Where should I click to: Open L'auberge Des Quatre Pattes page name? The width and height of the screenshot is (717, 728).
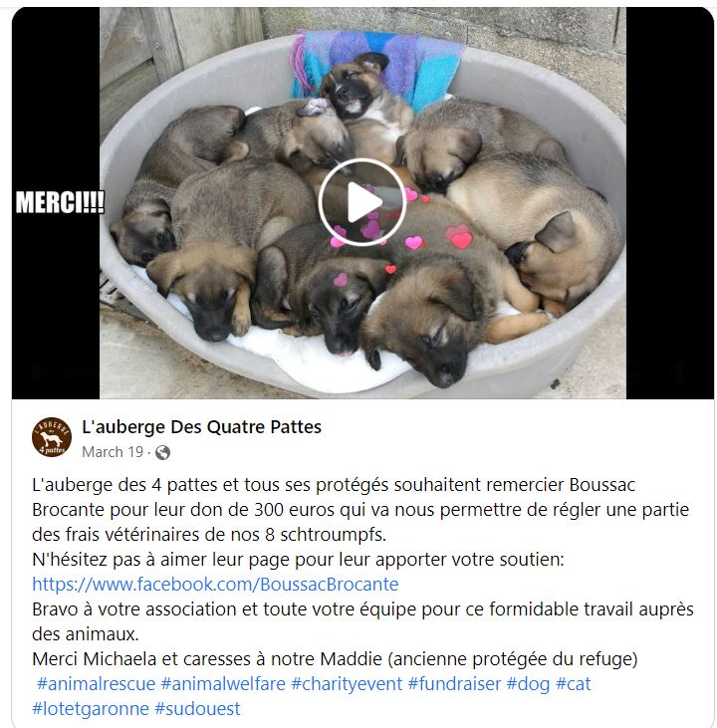(201, 427)
